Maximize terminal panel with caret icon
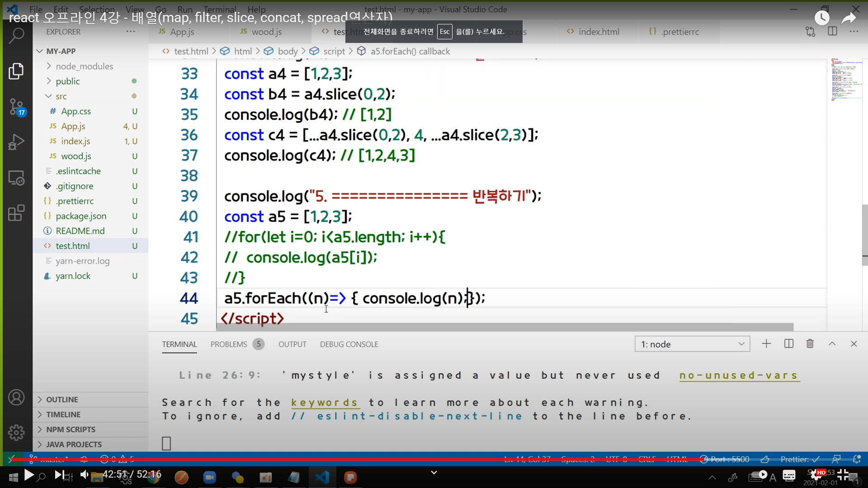 click(x=832, y=344)
